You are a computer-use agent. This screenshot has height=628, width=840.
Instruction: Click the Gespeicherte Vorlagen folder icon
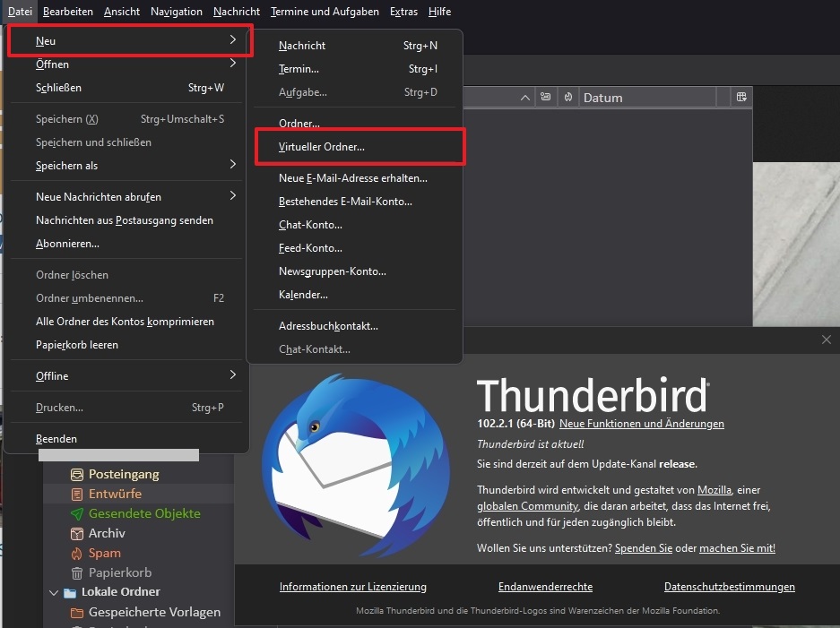(x=77, y=613)
